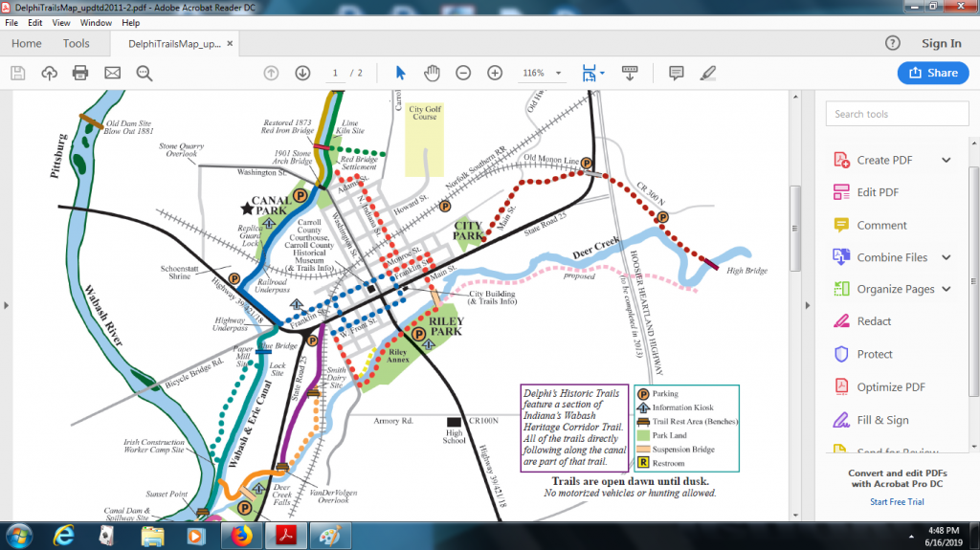Click the email envelope icon

[112, 73]
